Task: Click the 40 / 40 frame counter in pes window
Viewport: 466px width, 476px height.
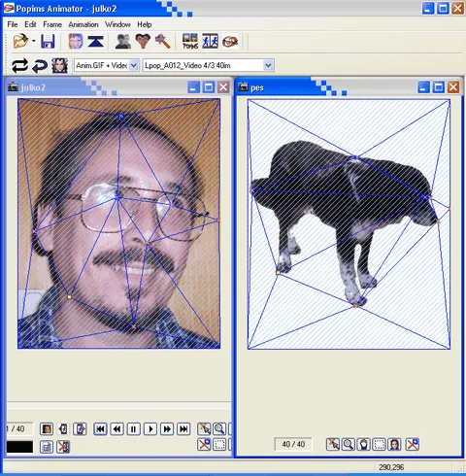Action: tap(293, 444)
